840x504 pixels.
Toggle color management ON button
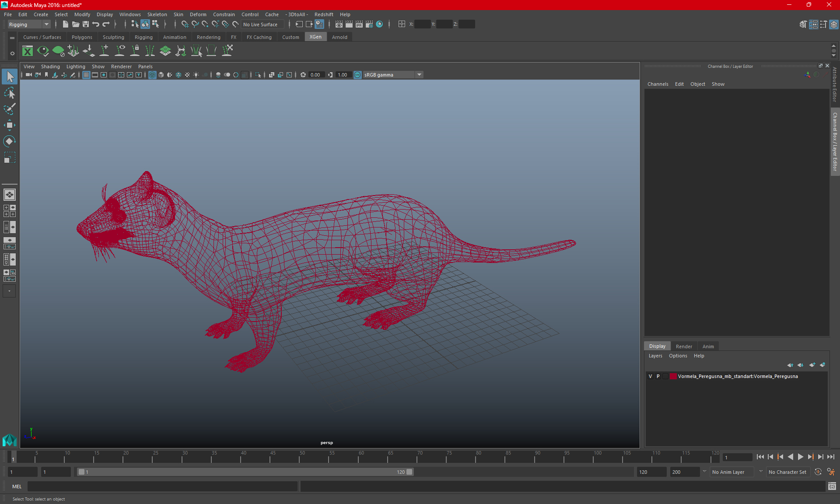click(x=357, y=75)
